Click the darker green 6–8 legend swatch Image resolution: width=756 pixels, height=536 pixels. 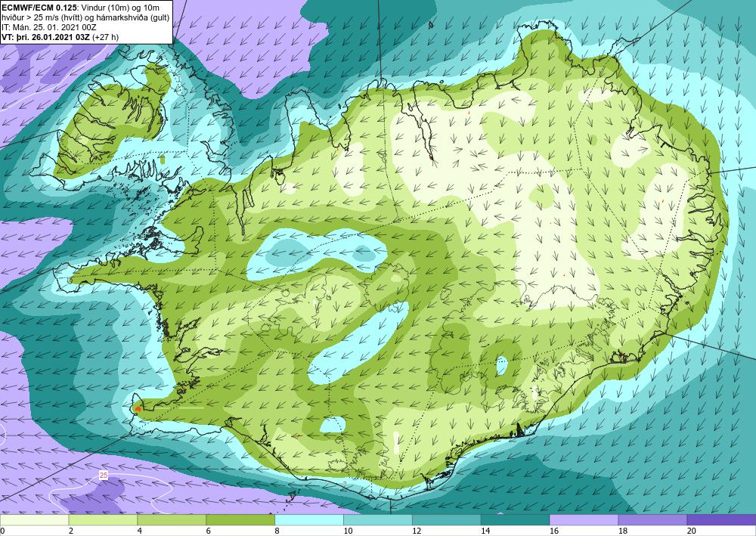click(x=240, y=519)
